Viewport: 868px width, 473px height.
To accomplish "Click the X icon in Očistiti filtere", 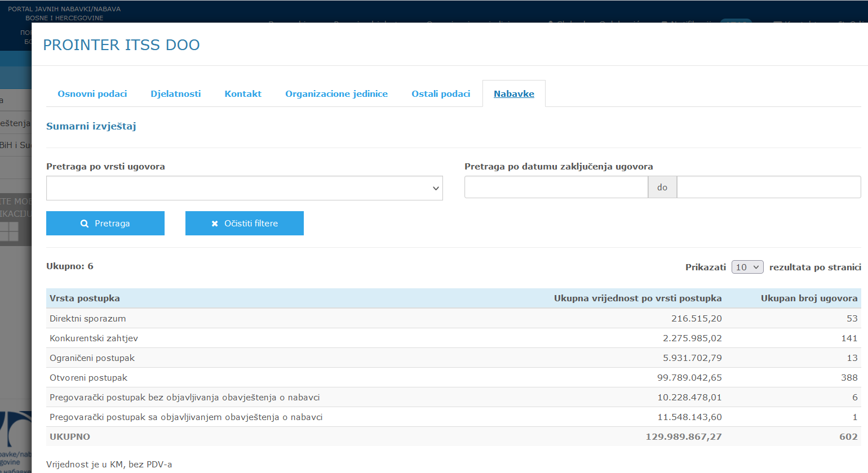I will tap(215, 224).
